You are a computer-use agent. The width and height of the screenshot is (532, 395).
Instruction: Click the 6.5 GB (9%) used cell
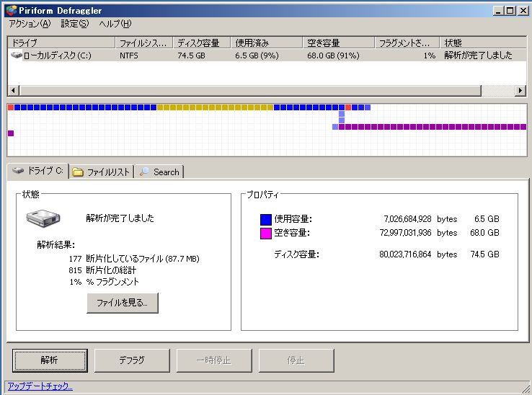coord(257,56)
